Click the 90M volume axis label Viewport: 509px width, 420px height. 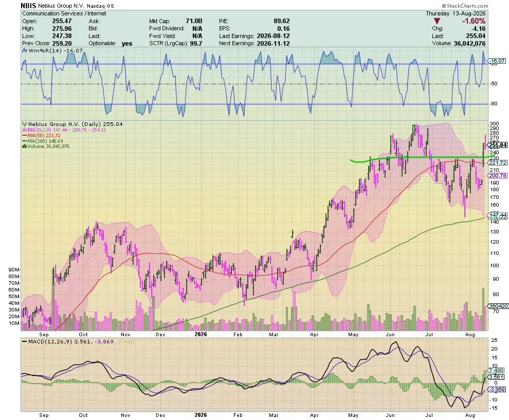tap(14, 270)
